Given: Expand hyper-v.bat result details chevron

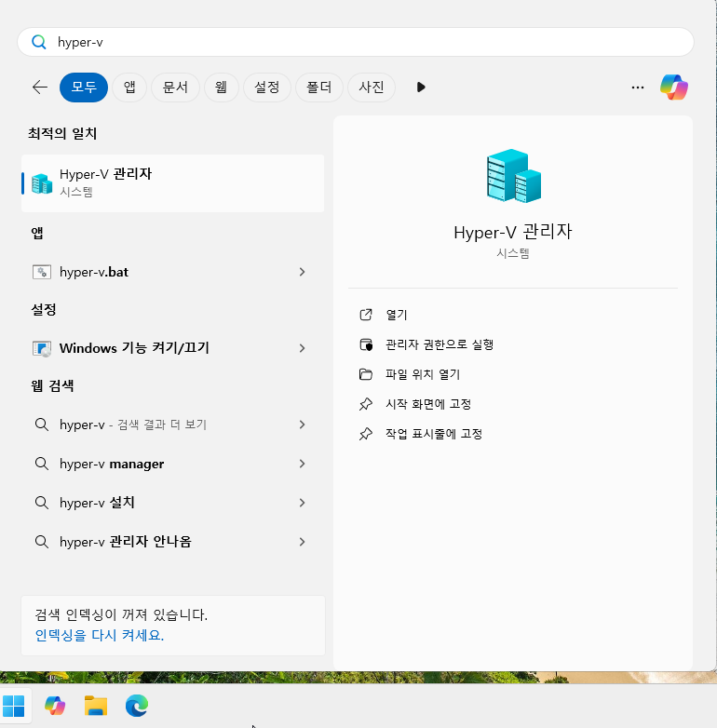Looking at the screenshot, I should pyautogui.click(x=303, y=272).
